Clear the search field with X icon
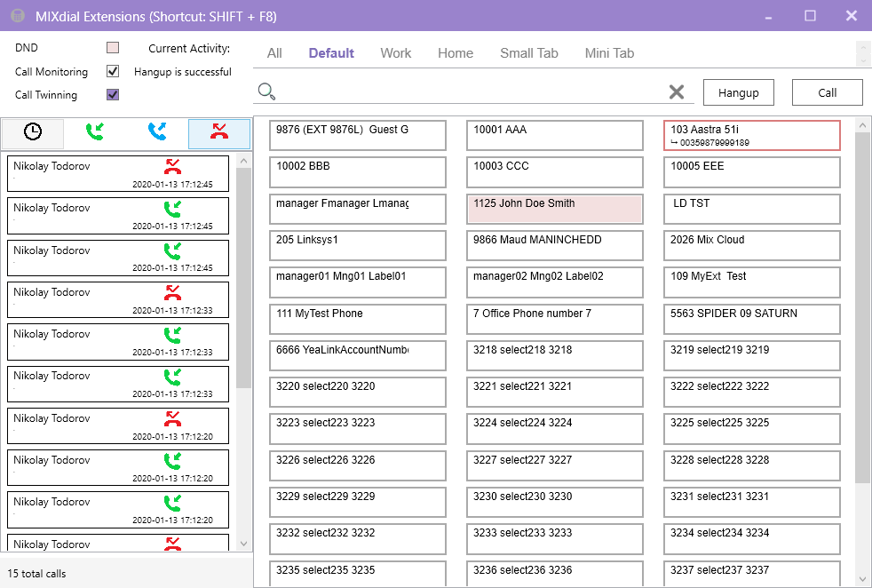872x588 pixels. 677,91
